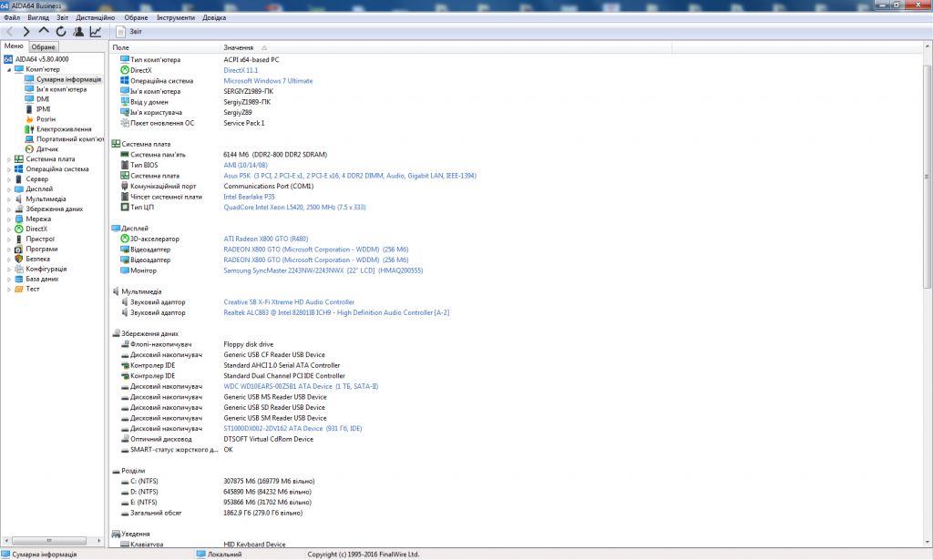Expand the Дисплей tree node

click(9, 189)
